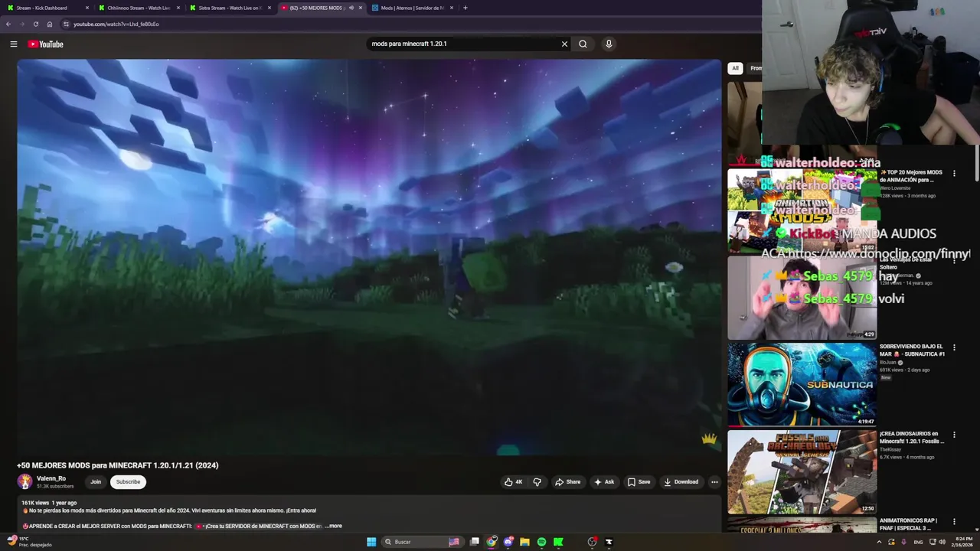Click the taskbar Buscar search box
This screenshot has height=551, width=980.
pyautogui.click(x=422, y=542)
